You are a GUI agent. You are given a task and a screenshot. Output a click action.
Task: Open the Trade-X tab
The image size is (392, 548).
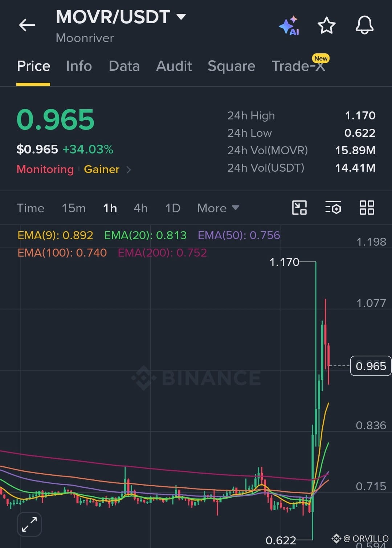[x=298, y=66]
